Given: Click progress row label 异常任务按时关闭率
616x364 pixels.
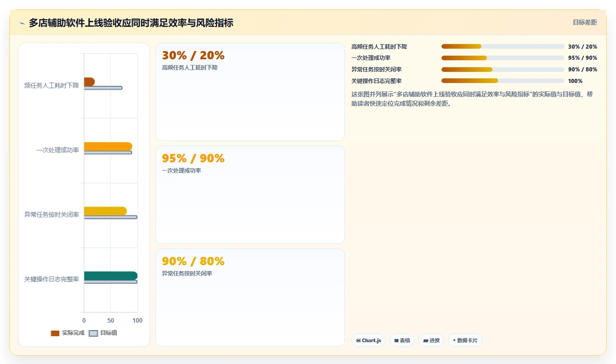Looking at the screenshot, I should tap(376, 70).
